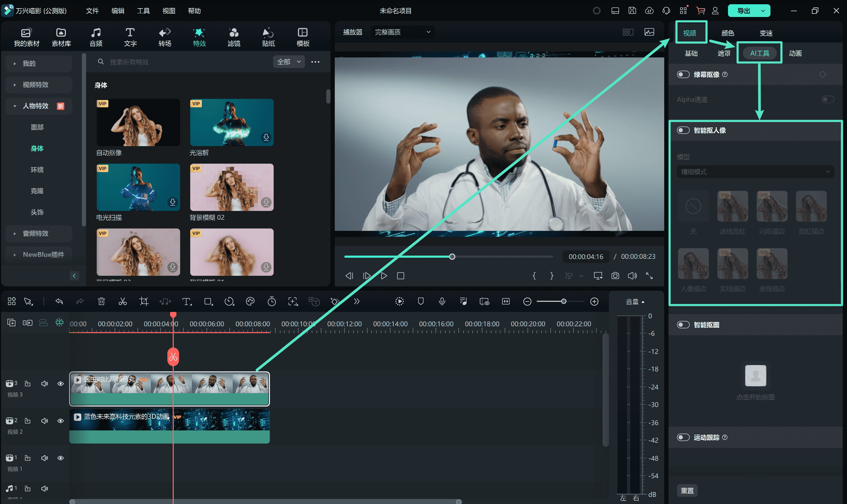Click the player progress slider handle
Screen dimensions: 847x504
(x=452, y=257)
